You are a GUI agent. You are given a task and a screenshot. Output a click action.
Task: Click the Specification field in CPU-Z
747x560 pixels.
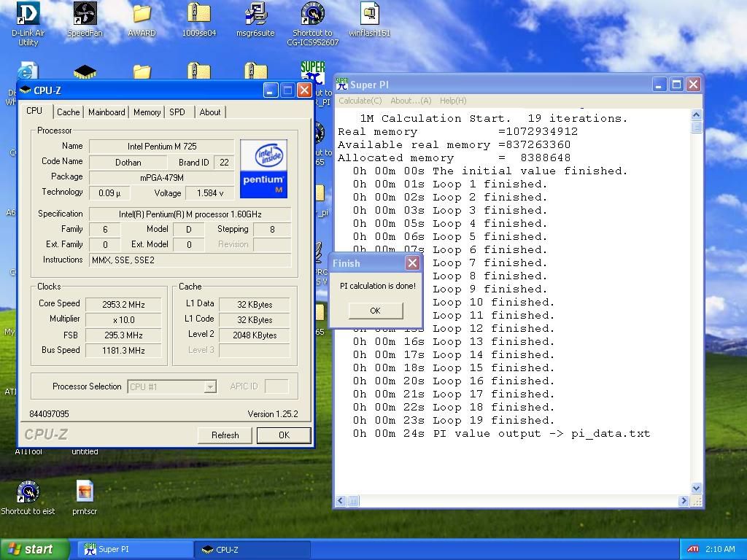[190, 214]
